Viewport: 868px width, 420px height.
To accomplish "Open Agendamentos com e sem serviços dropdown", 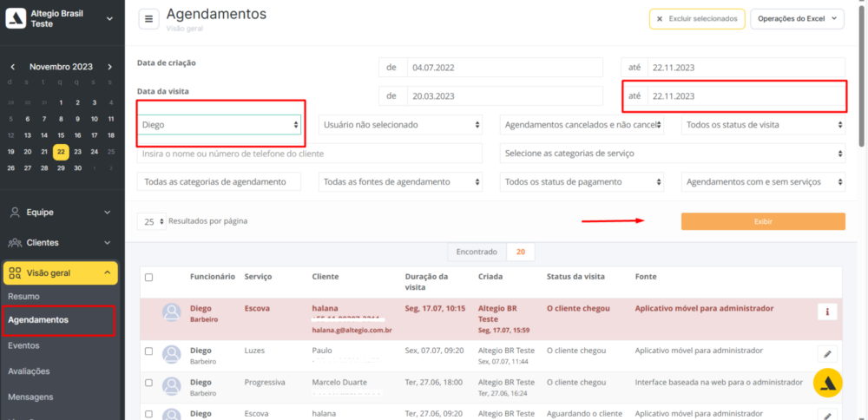I will pyautogui.click(x=763, y=181).
